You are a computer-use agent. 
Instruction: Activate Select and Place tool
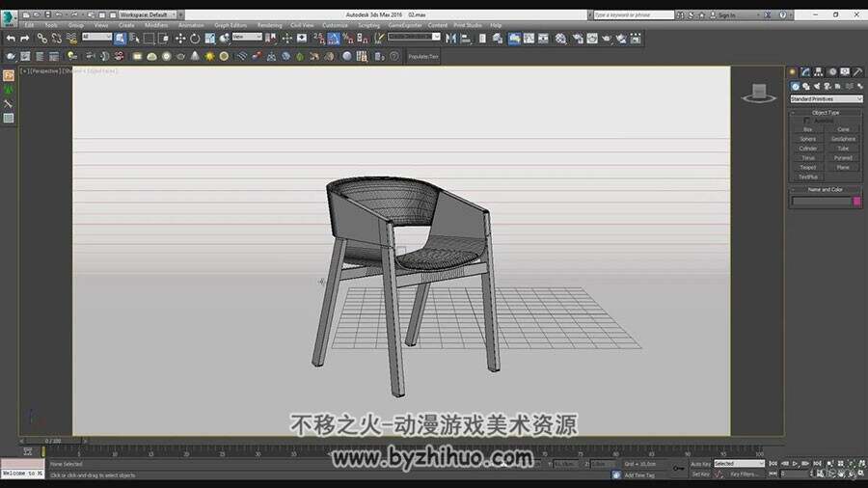tap(224, 39)
